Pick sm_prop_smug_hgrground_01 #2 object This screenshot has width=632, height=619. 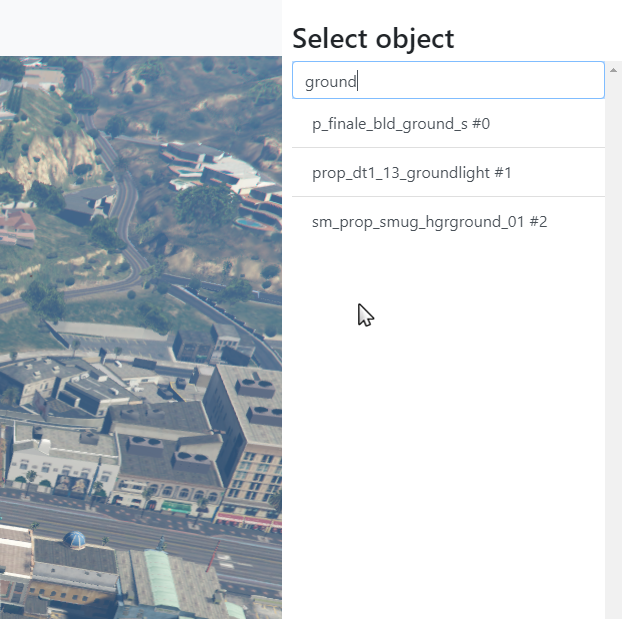pos(448,222)
